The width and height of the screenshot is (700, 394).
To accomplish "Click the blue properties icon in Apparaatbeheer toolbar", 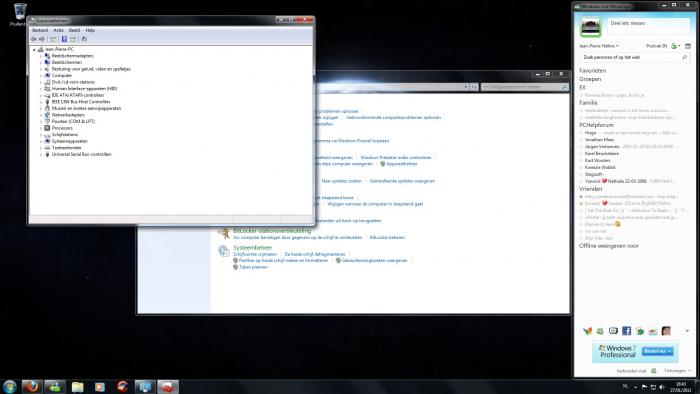I will [64, 39].
